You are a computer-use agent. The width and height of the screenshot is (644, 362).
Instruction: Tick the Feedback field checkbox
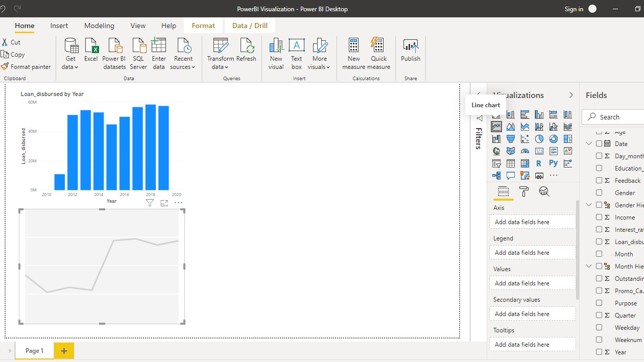point(599,181)
